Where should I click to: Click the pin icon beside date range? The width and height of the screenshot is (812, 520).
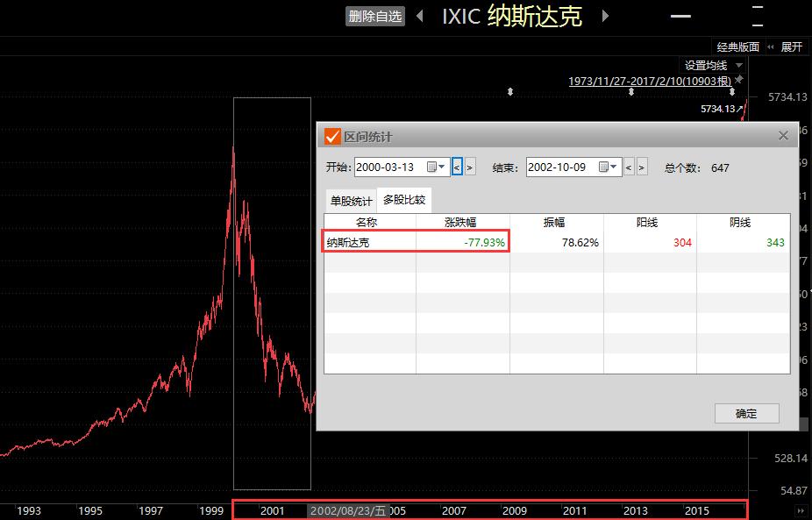(x=739, y=79)
